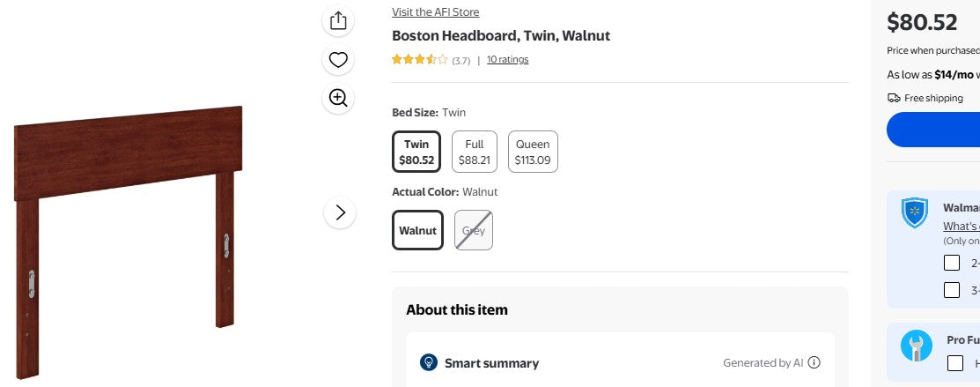
Task: Open the 10 ratings link
Action: tap(508, 60)
